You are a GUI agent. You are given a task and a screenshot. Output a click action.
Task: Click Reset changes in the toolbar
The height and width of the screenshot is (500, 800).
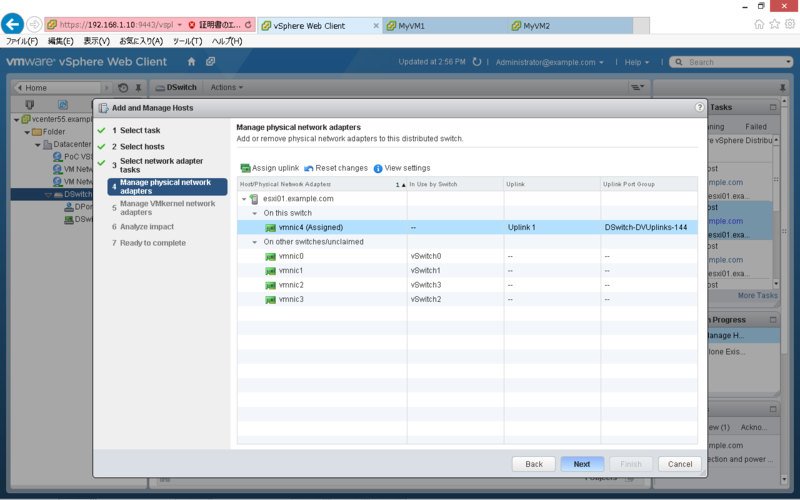coord(336,168)
